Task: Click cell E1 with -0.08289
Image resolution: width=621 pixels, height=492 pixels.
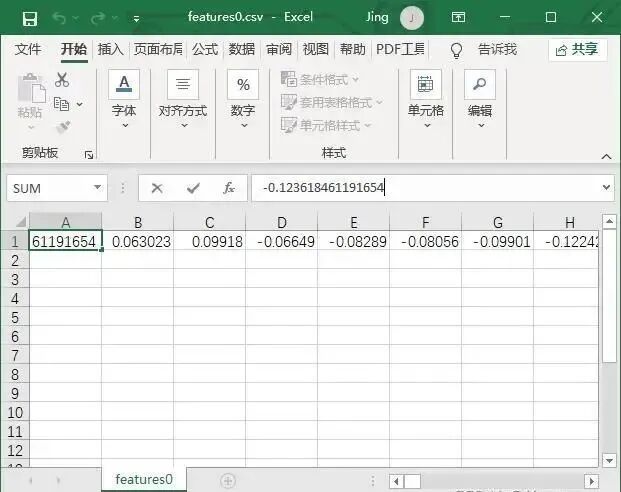Action: click(x=354, y=241)
